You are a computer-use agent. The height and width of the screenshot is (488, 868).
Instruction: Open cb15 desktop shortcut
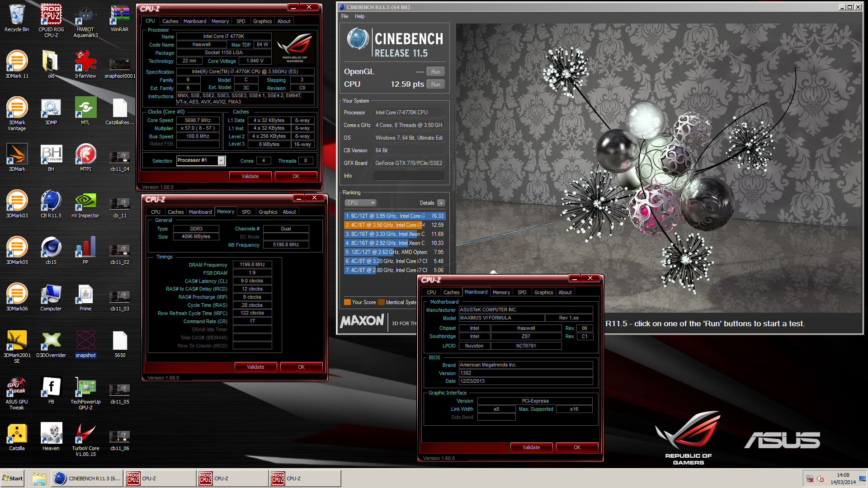[x=51, y=251]
